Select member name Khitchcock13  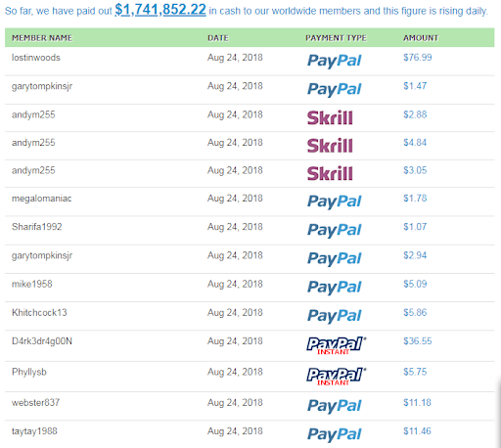pos(39,313)
